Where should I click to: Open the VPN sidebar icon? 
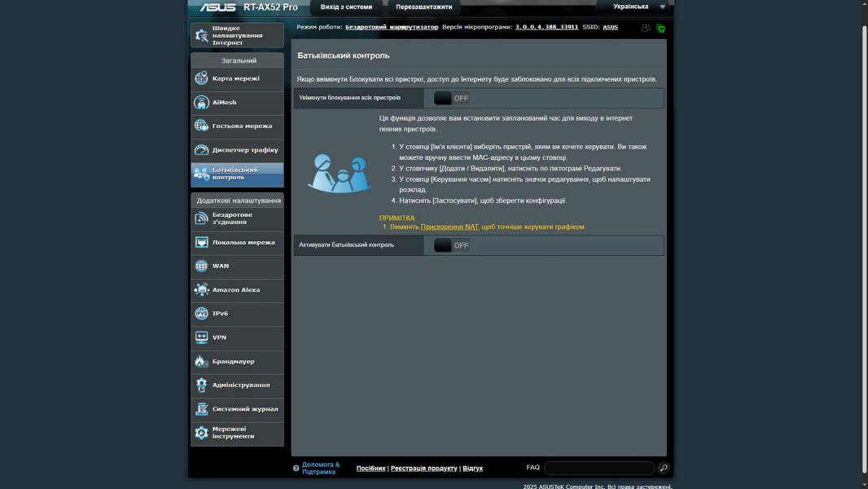click(x=201, y=337)
